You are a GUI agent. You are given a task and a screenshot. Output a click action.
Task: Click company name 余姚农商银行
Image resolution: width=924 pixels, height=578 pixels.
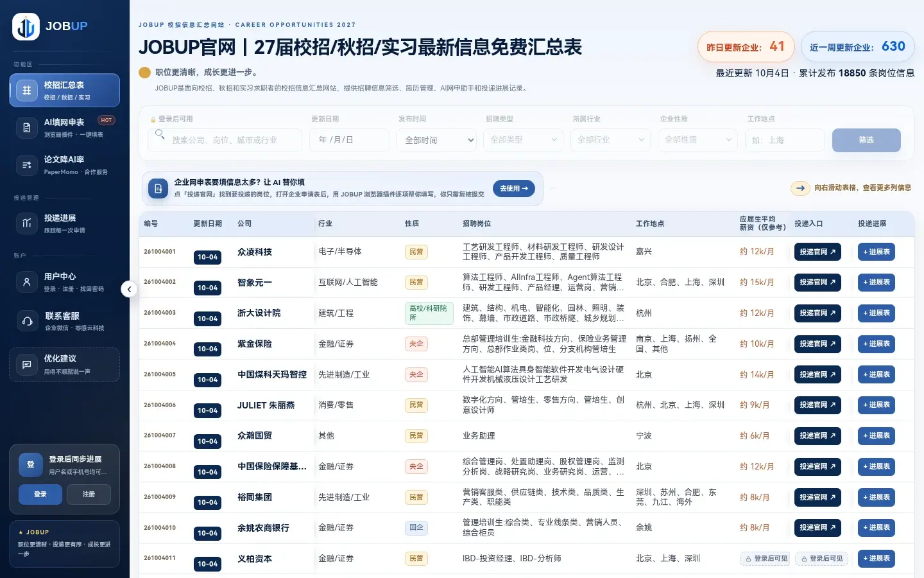tap(263, 528)
